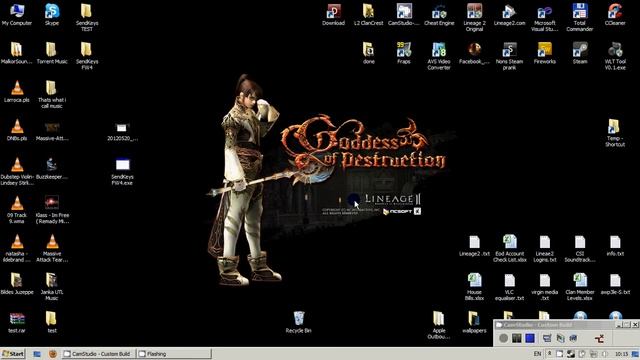
Task: Open the Larroca.pls VLC playlist
Action: (x=17, y=91)
